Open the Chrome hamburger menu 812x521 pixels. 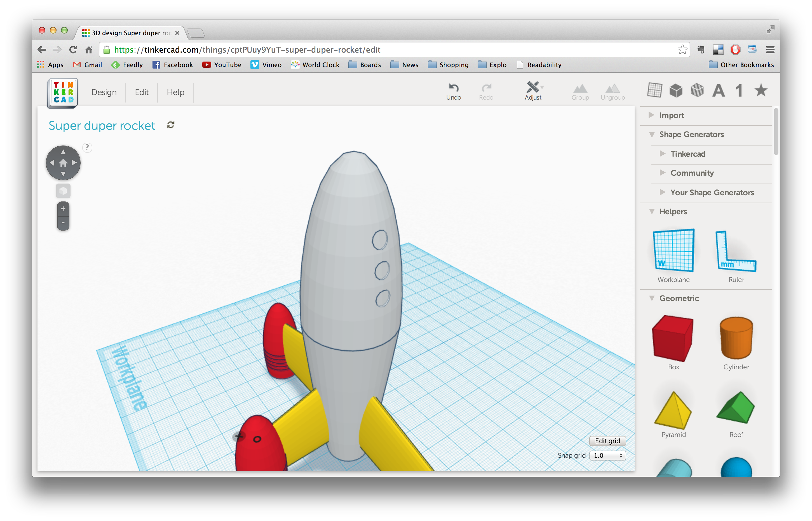pos(770,50)
